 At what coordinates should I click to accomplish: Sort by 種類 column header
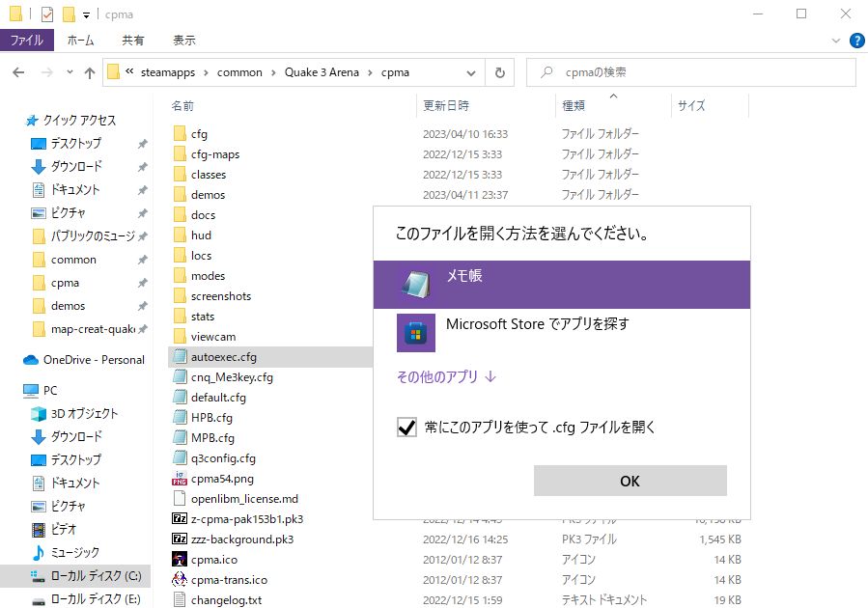point(574,105)
